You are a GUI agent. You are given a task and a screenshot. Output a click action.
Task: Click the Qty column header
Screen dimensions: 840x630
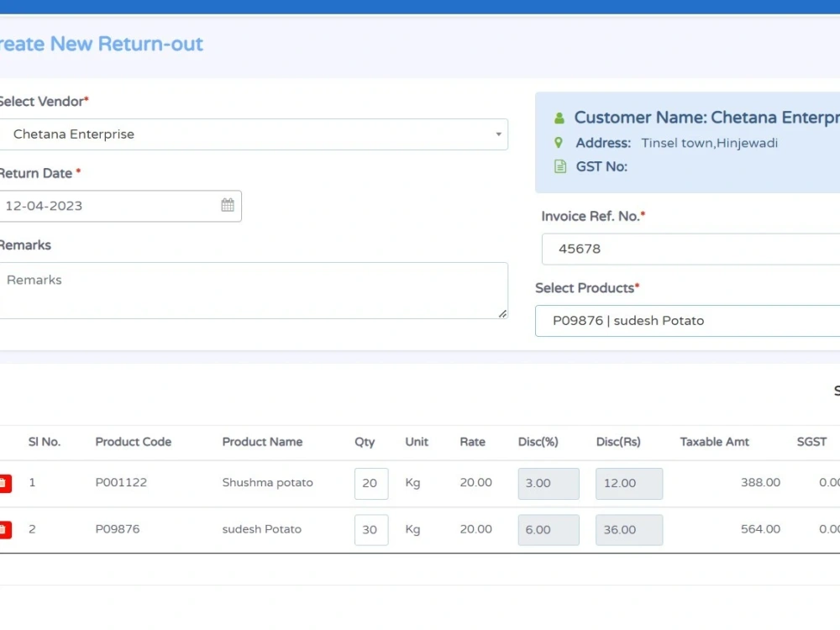coord(365,443)
